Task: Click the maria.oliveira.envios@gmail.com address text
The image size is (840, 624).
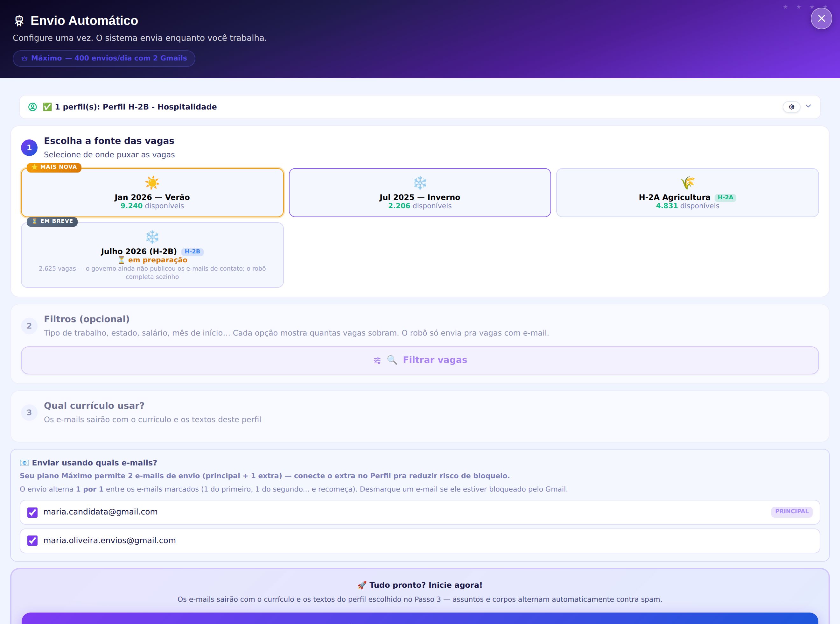Action: tap(109, 541)
